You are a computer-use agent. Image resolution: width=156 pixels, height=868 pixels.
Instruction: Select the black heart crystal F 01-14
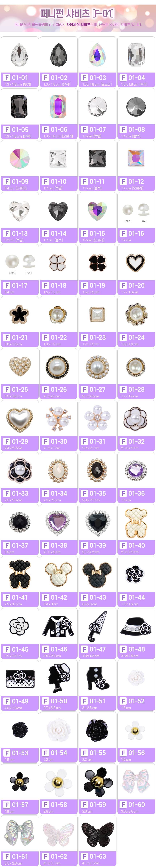(58, 211)
